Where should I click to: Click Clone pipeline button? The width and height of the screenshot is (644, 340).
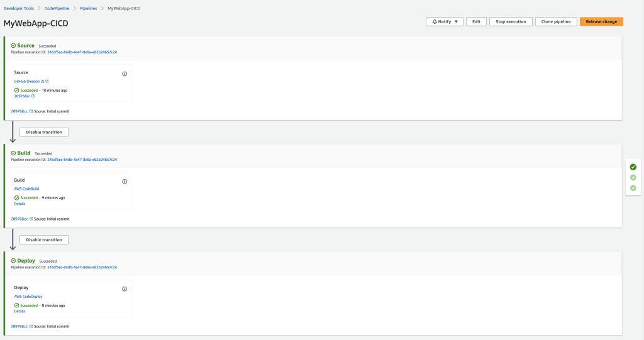pos(556,22)
